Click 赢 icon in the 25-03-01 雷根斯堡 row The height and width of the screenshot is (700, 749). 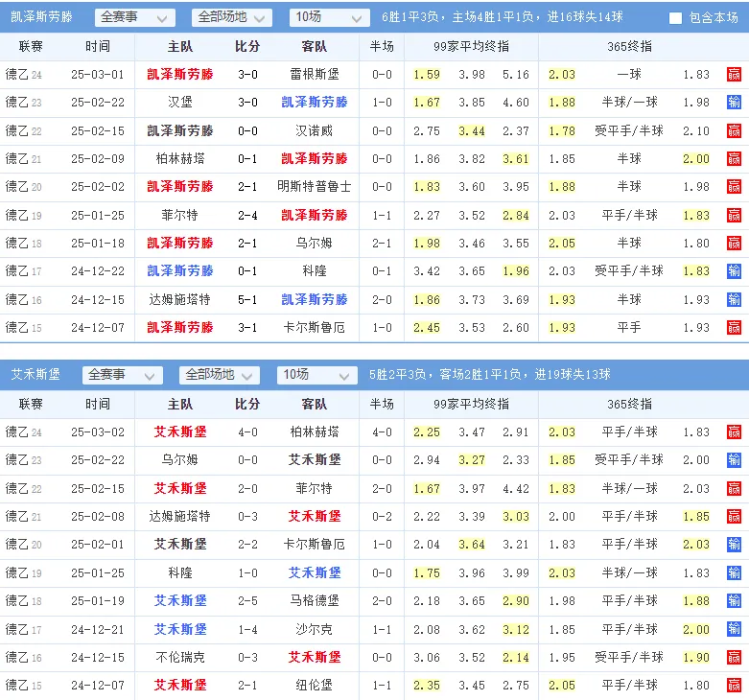[x=734, y=75]
